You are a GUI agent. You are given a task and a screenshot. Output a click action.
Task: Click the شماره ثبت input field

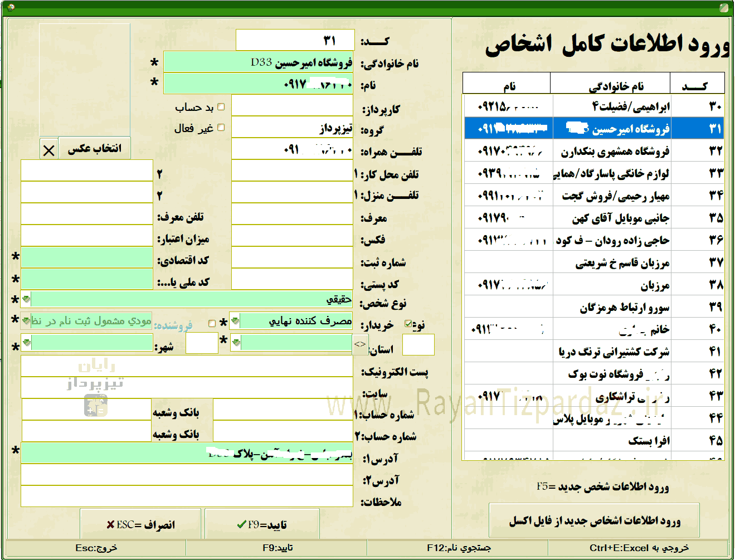coord(292,258)
